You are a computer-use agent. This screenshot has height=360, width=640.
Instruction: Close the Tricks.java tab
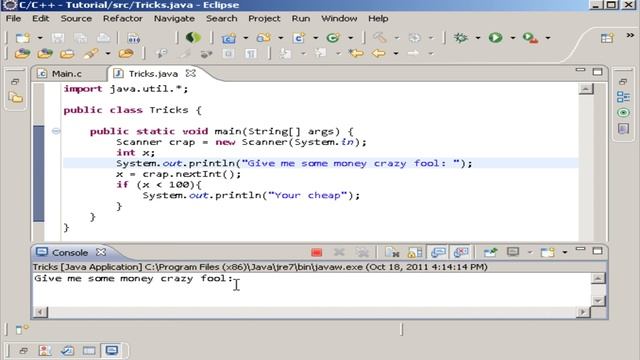191,73
